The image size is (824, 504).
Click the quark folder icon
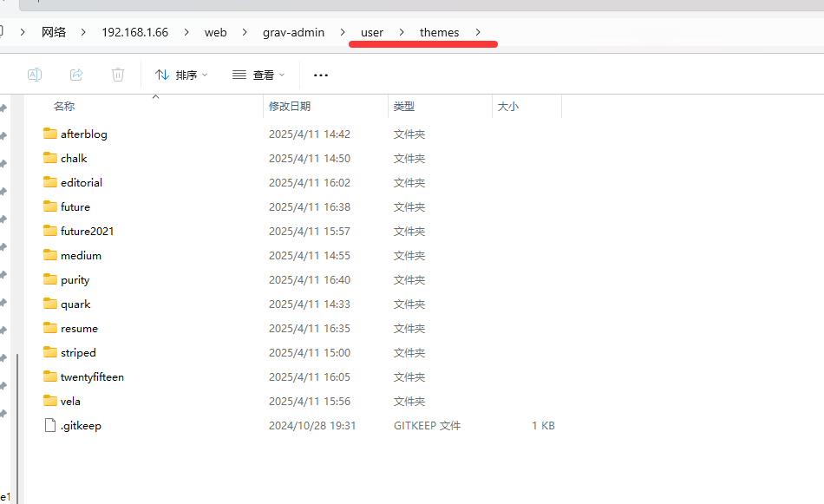50,304
